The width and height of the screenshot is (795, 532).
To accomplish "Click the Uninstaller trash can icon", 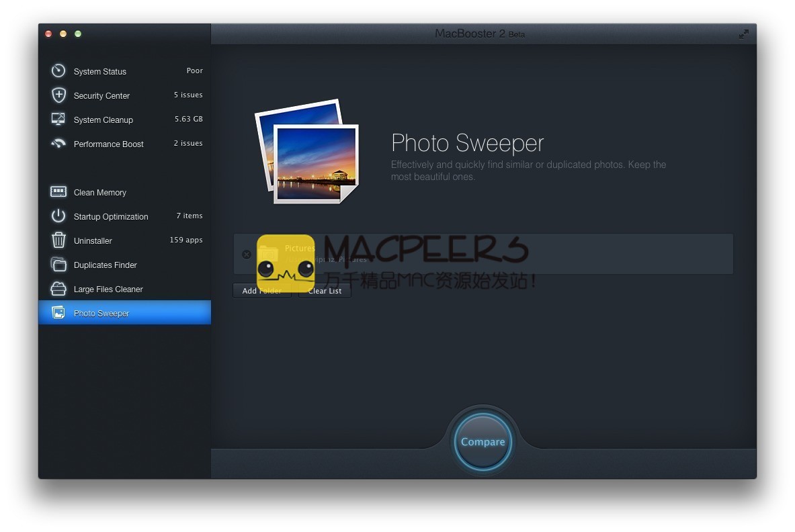I will [58, 240].
